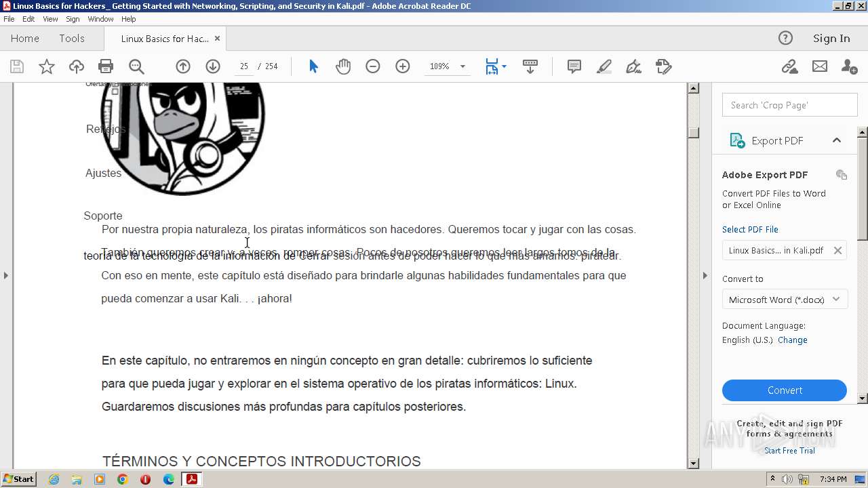The height and width of the screenshot is (488, 868).
Task: Open the Help menu
Action: pos(128,19)
